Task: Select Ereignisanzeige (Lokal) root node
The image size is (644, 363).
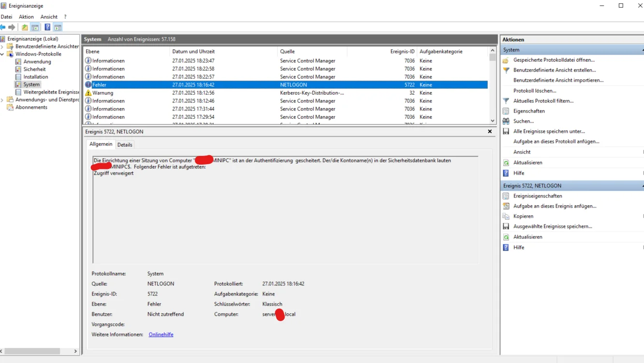Action: click(33, 39)
